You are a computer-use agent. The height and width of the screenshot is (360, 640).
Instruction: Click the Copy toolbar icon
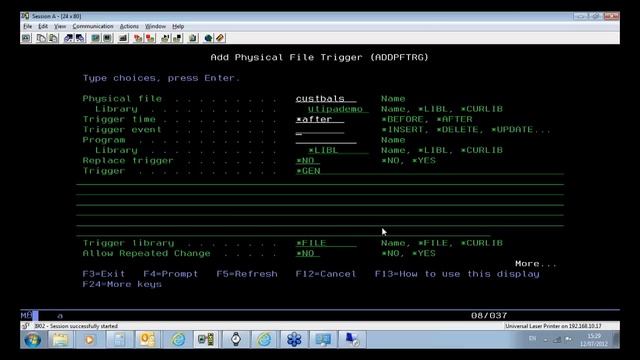point(41,38)
